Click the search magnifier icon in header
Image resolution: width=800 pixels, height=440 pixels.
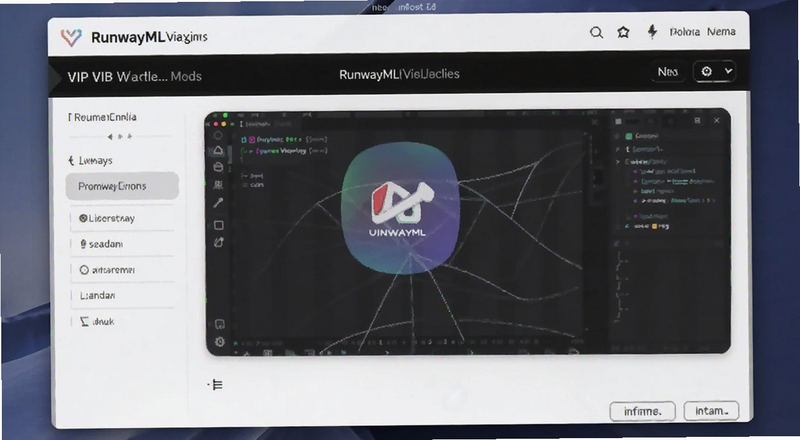point(596,33)
